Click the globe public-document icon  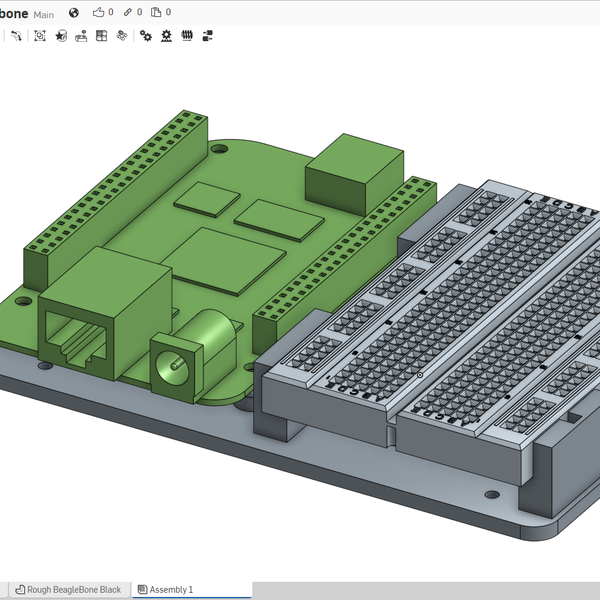(x=74, y=13)
